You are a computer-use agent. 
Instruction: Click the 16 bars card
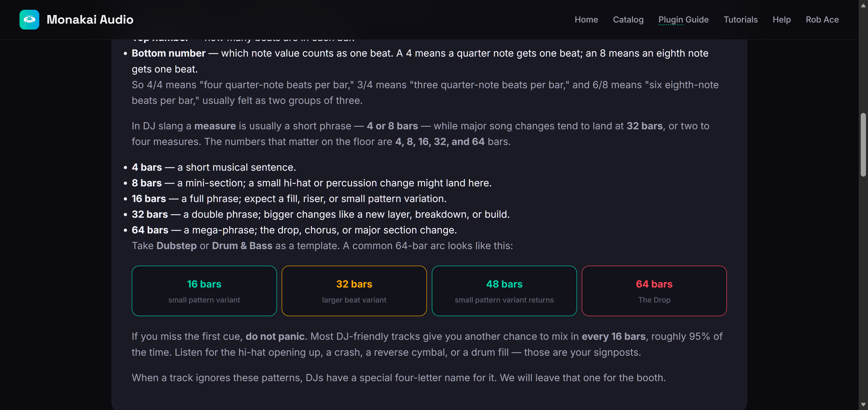(x=204, y=291)
